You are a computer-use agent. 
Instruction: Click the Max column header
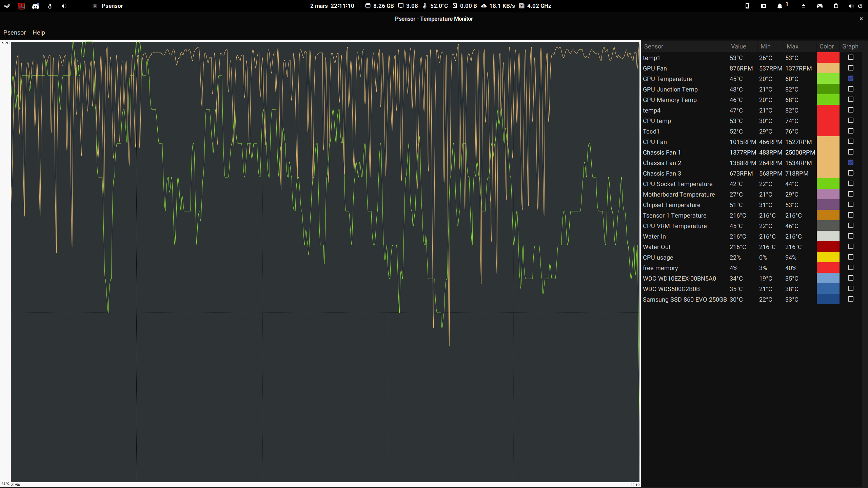[x=792, y=46]
